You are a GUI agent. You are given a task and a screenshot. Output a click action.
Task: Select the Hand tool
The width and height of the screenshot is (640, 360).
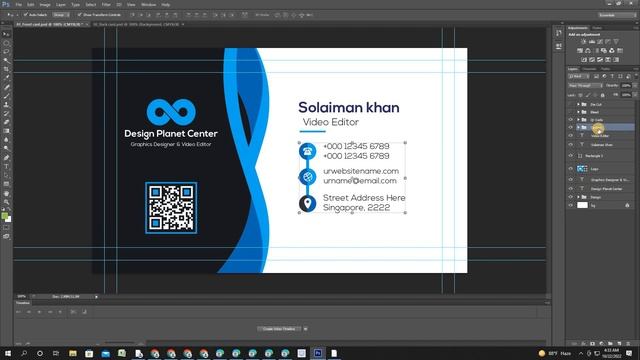[6, 193]
